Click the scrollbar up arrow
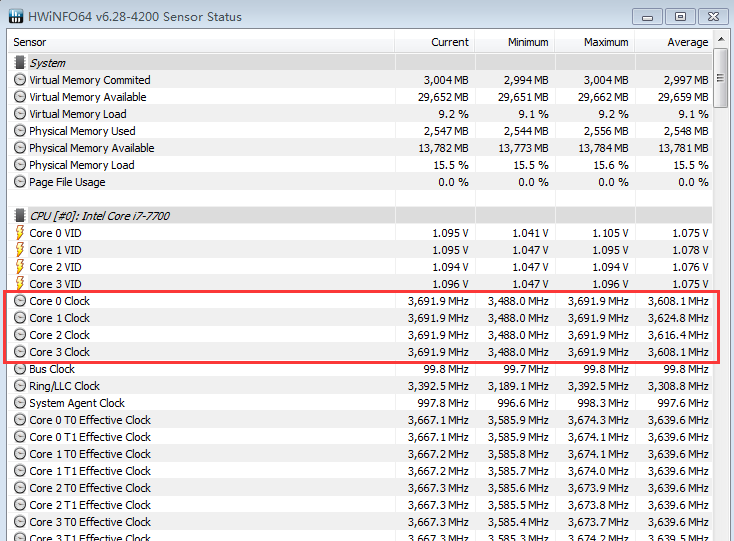Image resolution: width=734 pixels, height=541 pixels. pyautogui.click(x=720, y=39)
